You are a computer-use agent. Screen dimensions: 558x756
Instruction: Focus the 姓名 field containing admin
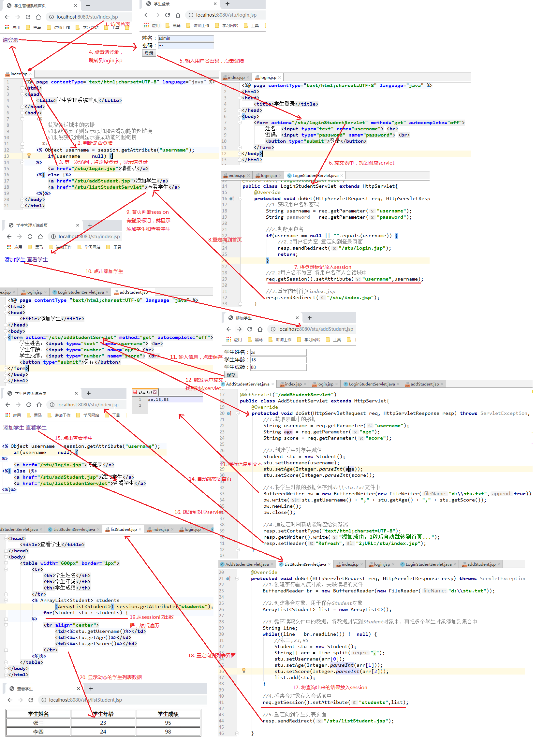coord(186,38)
